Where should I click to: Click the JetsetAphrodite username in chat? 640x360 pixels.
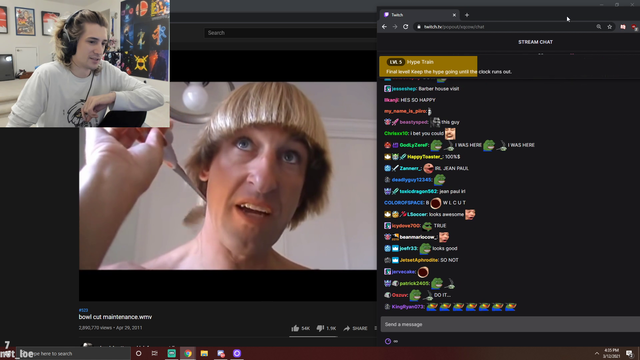pos(419,260)
